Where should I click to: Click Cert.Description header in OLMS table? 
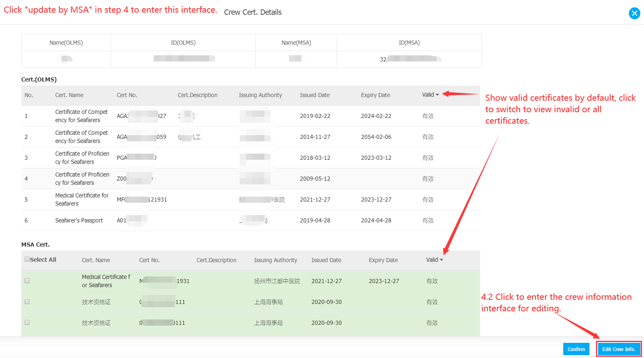198,95
